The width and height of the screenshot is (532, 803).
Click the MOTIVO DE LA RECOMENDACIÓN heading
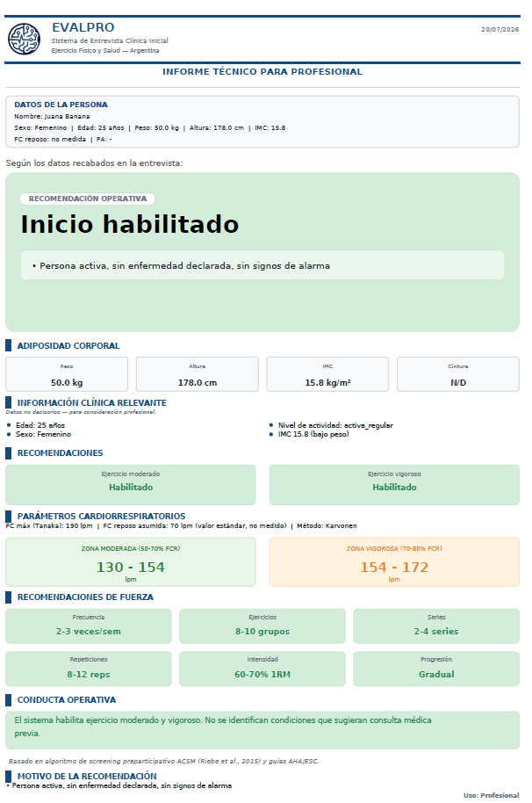click(87, 777)
